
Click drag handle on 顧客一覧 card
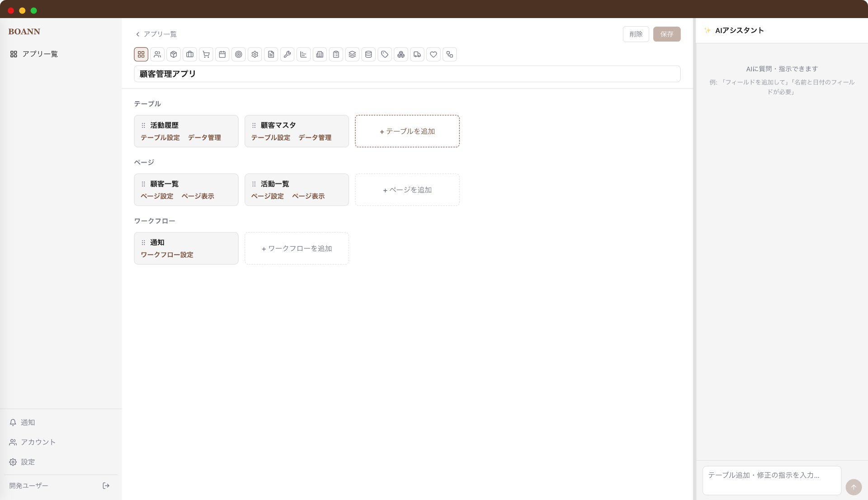(143, 184)
